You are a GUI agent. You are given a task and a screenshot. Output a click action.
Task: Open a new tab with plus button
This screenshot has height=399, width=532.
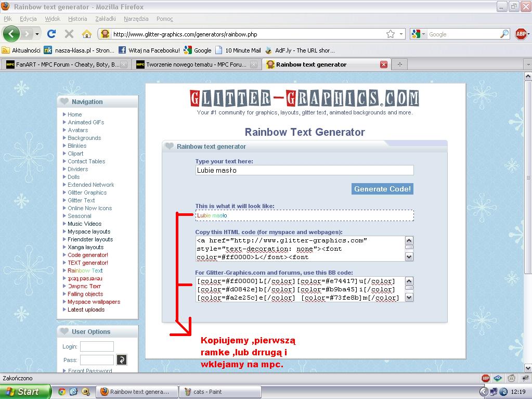point(400,65)
